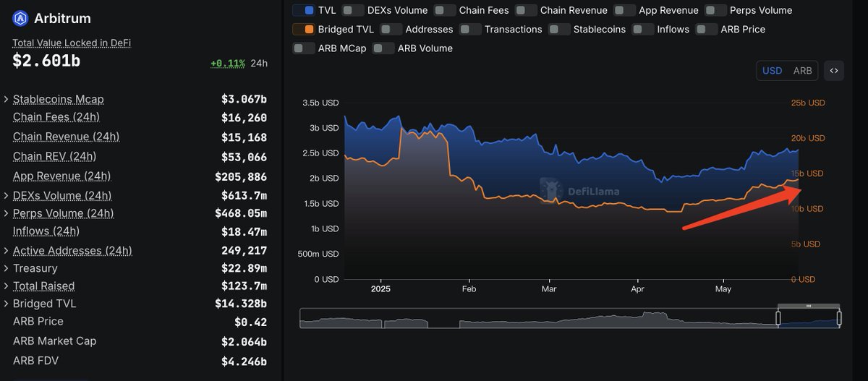868x381 pixels.
Task: Click the $4.246b FDV value
Action: 244,361
